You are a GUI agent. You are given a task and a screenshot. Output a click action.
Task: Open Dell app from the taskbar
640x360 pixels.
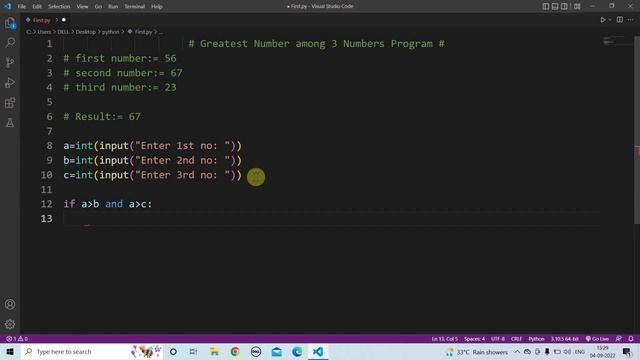click(x=256, y=351)
